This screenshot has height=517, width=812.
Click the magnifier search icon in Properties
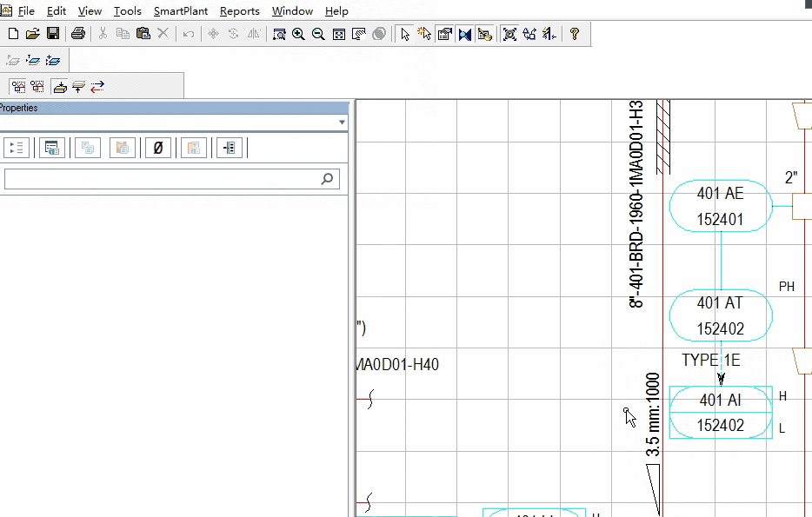[x=327, y=179]
